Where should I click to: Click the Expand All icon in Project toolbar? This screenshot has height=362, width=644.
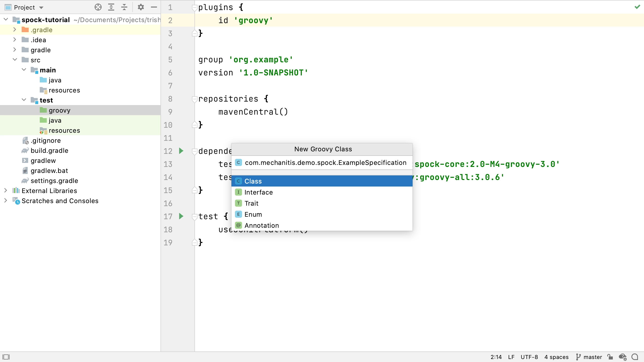[111, 7]
